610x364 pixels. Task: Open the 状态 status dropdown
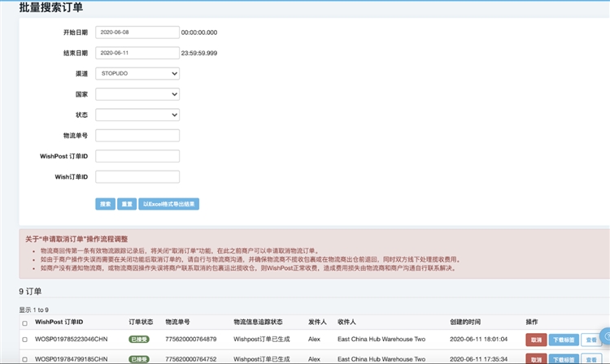coord(137,115)
